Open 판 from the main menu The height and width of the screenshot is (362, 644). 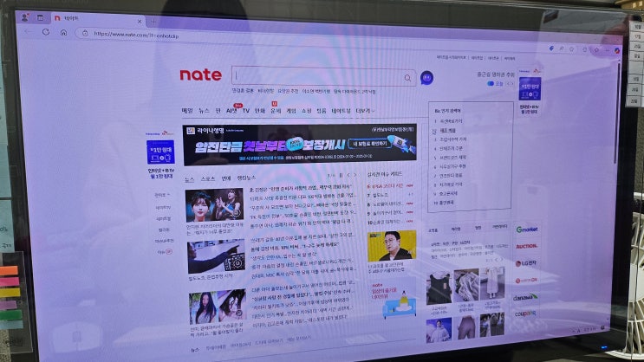coord(218,110)
